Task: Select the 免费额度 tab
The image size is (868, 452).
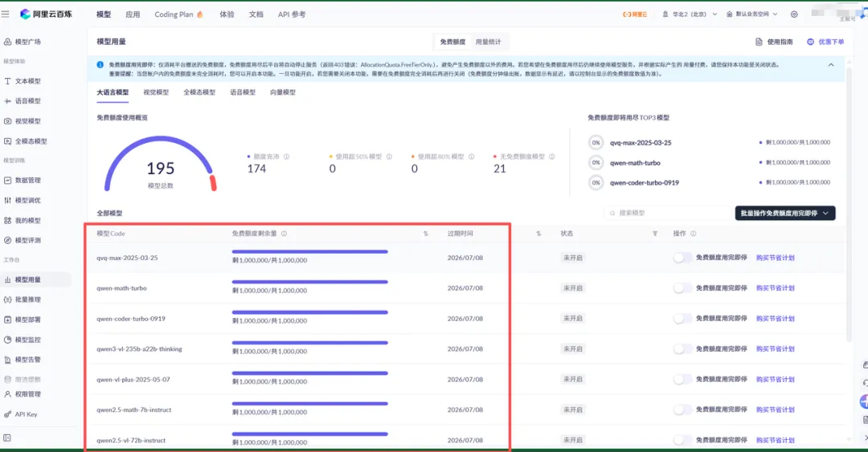Action: [x=452, y=42]
